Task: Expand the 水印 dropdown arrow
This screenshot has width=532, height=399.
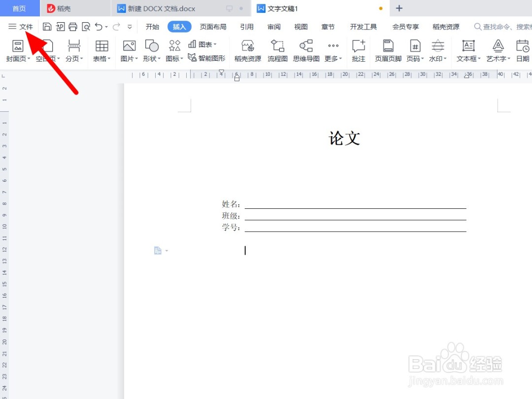Action: (x=445, y=59)
